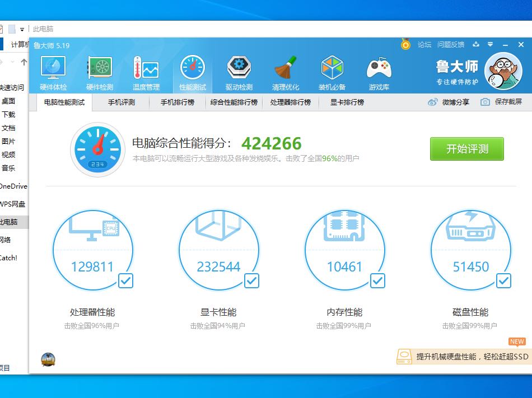Click the 显卡性能 label
The image size is (532, 398).
[218, 312]
